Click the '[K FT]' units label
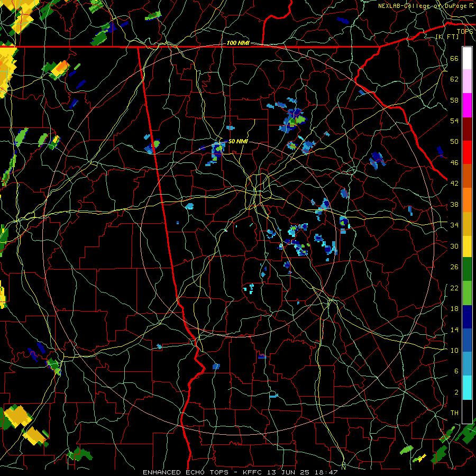The height and width of the screenshot is (476, 476). pyautogui.click(x=447, y=36)
